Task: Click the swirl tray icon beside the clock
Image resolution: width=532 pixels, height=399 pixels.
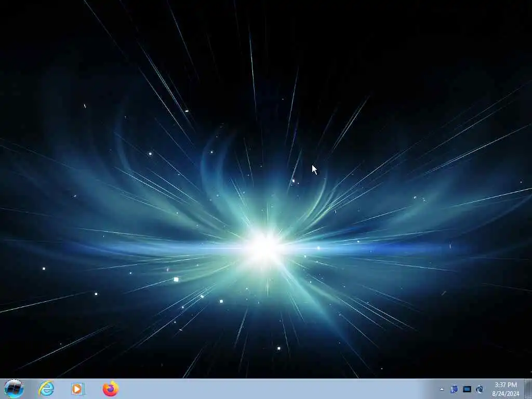Action: pyautogui.click(x=480, y=389)
